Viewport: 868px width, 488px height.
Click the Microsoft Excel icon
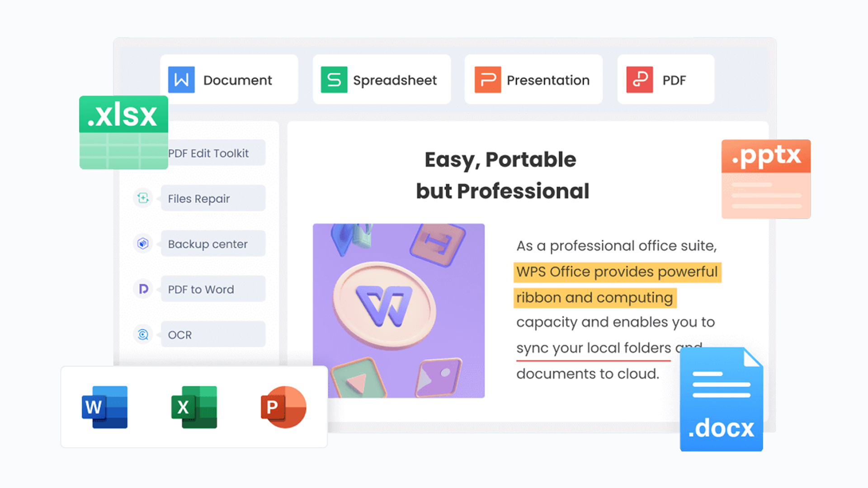tap(194, 407)
